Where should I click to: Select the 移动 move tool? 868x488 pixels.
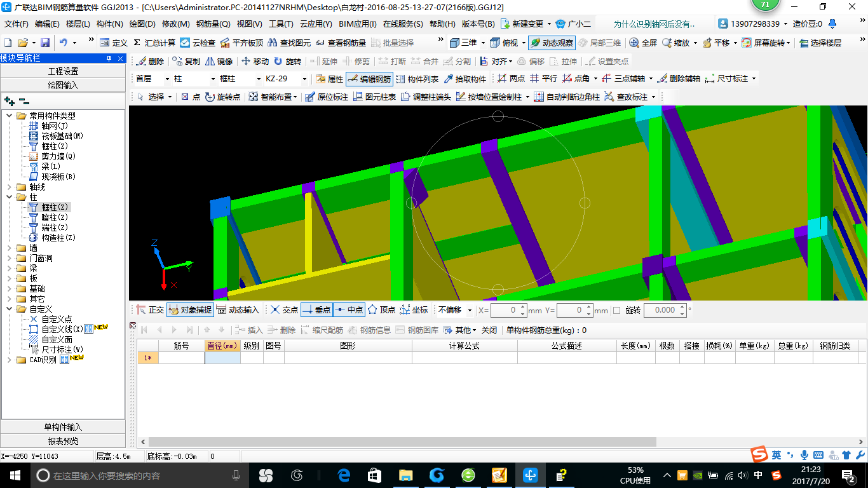coord(255,61)
